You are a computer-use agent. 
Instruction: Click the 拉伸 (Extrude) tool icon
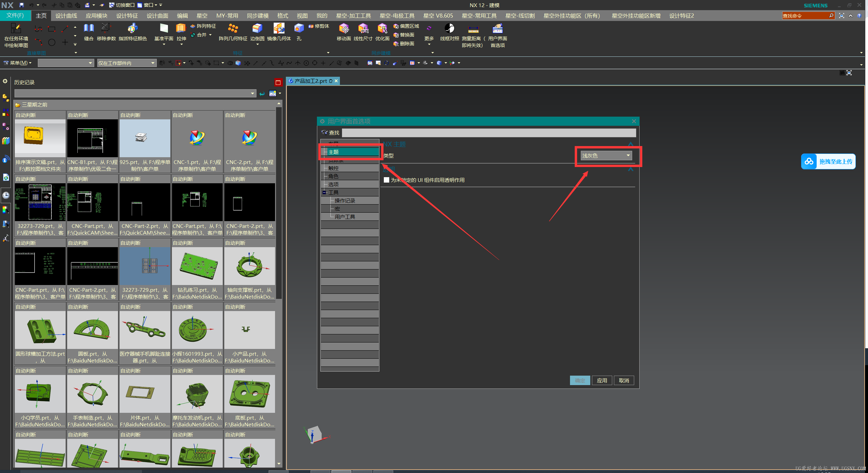(x=181, y=29)
